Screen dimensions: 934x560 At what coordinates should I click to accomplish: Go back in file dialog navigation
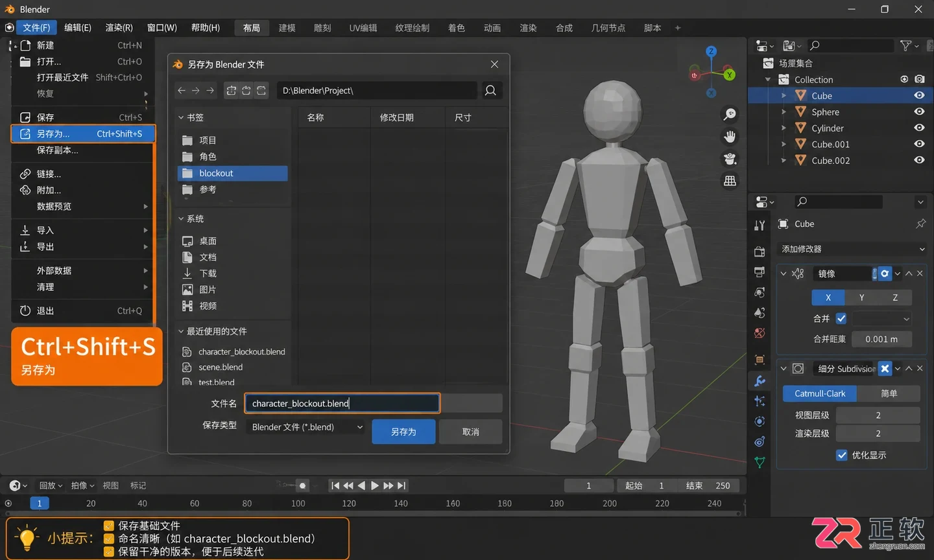pos(182,91)
